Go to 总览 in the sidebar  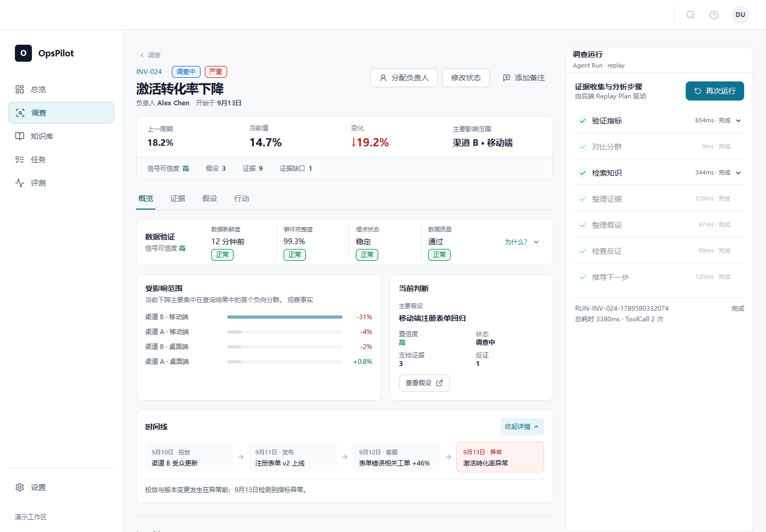[61, 89]
